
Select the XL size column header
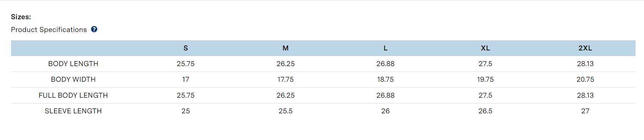(x=485, y=48)
